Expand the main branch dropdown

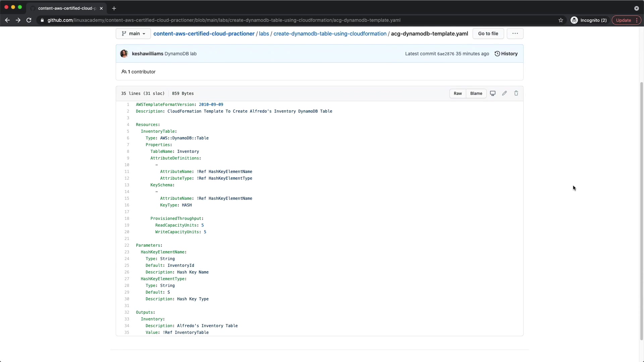tap(133, 34)
